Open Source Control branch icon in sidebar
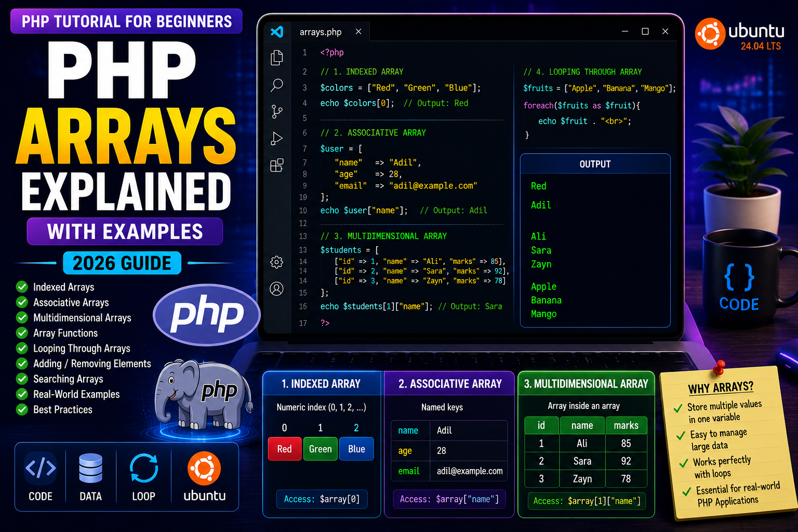 [277, 112]
